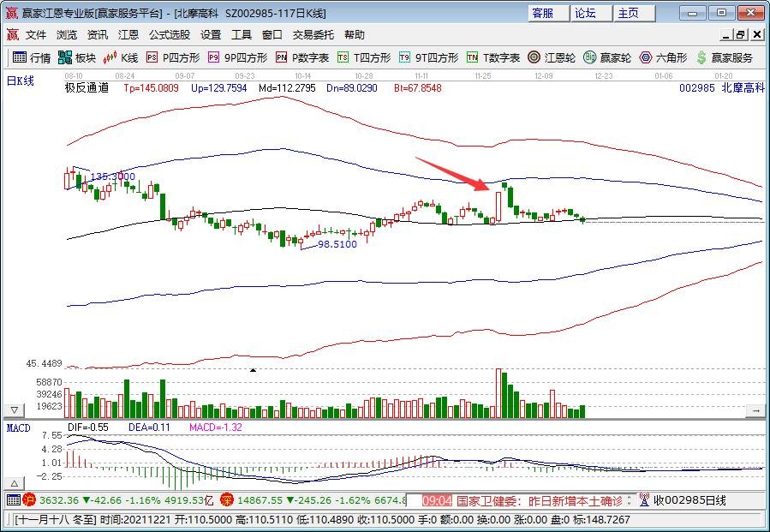Click the 国家卫健委 news ticker headline
The width and height of the screenshot is (770, 532).
click(540, 500)
